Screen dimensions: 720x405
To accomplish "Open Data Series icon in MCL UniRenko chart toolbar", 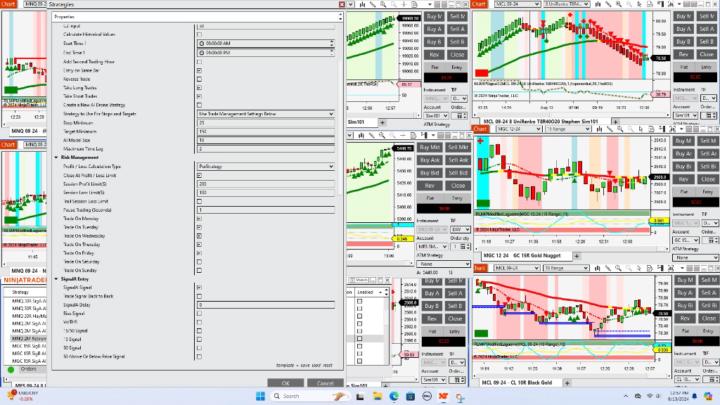I will [x=598, y=4].
